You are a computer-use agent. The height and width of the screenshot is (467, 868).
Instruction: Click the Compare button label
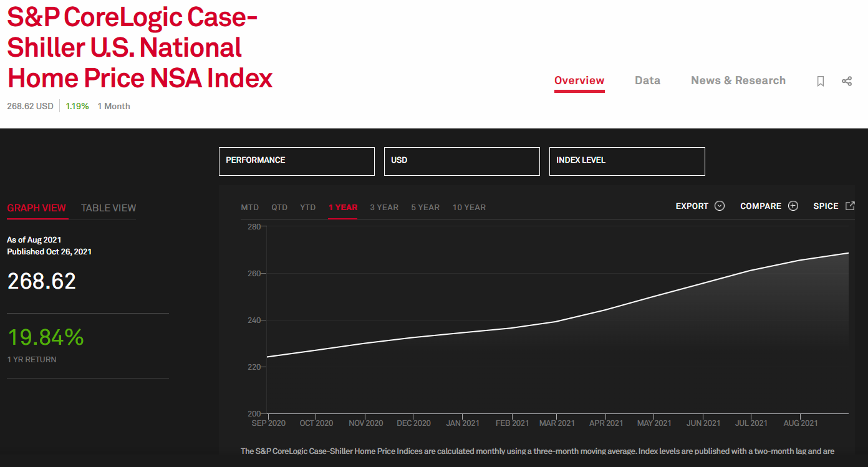click(x=761, y=206)
